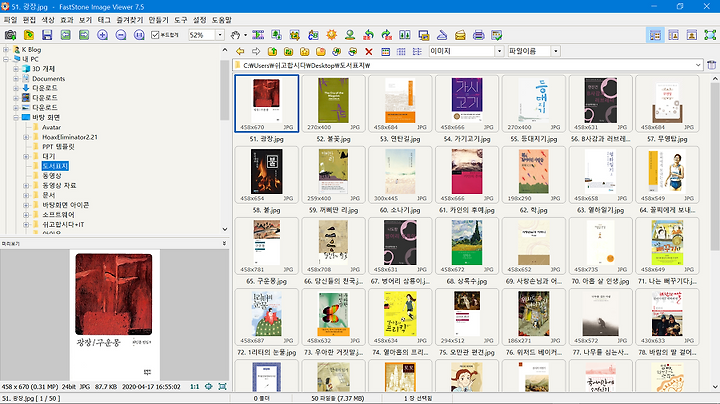Image resolution: width=720 pixels, height=404 pixels.
Task: Click the compare selected images icon
Action: pyautogui.click(x=405, y=35)
